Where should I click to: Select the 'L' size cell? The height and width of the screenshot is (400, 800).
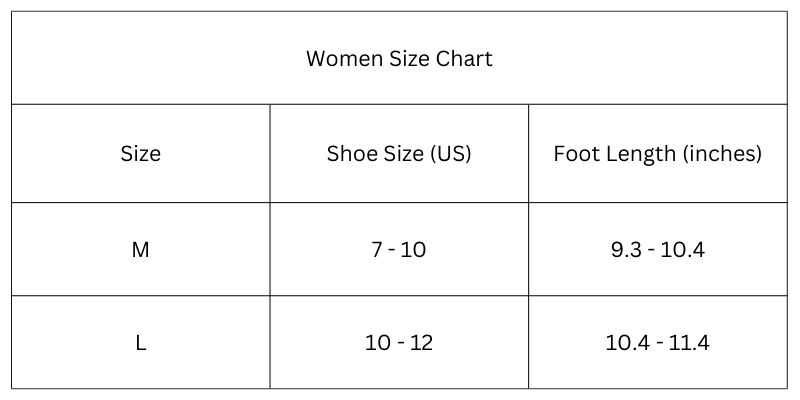[x=140, y=343]
